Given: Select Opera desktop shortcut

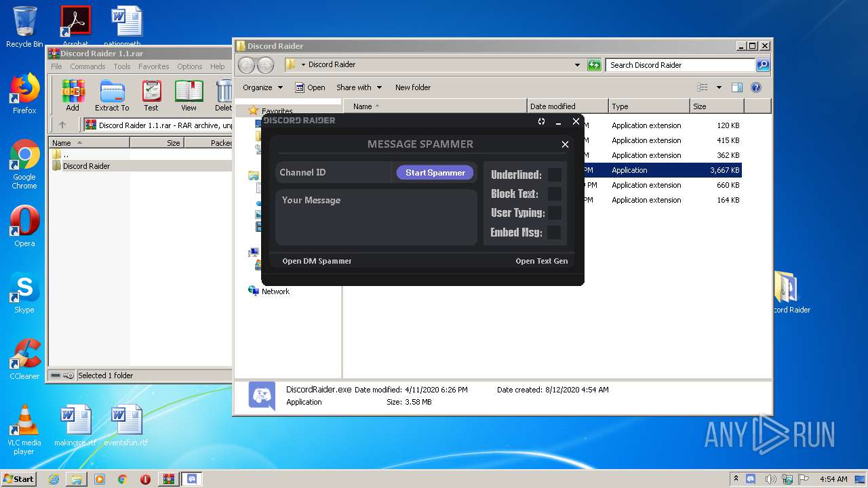Looking at the screenshot, I should tap(24, 226).
